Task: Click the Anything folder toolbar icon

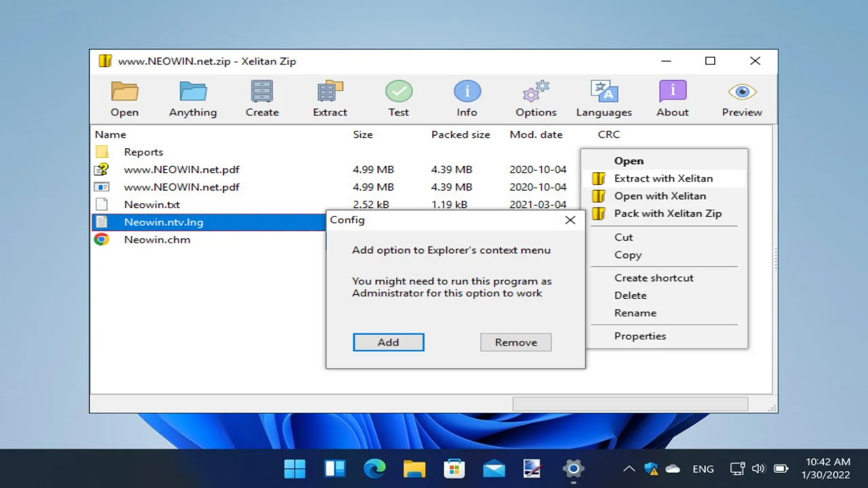Action: pos(193,91)
